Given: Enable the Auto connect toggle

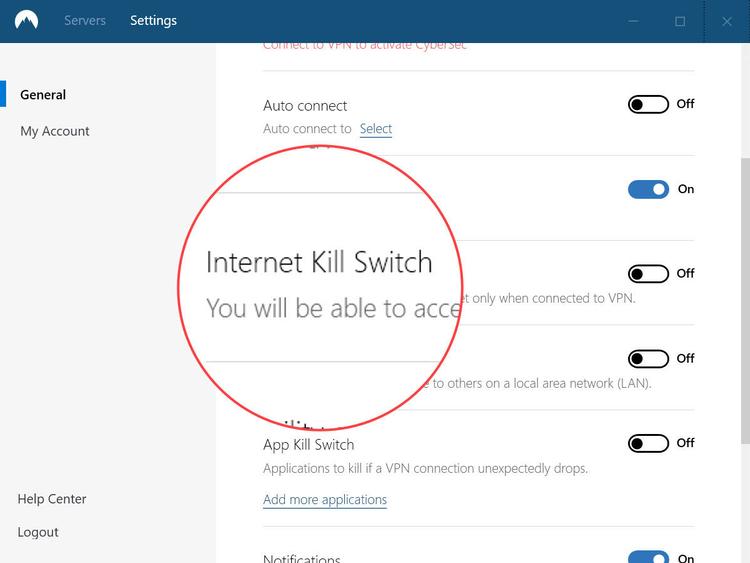Looking at the screenshot, I should tap(648, 104).
